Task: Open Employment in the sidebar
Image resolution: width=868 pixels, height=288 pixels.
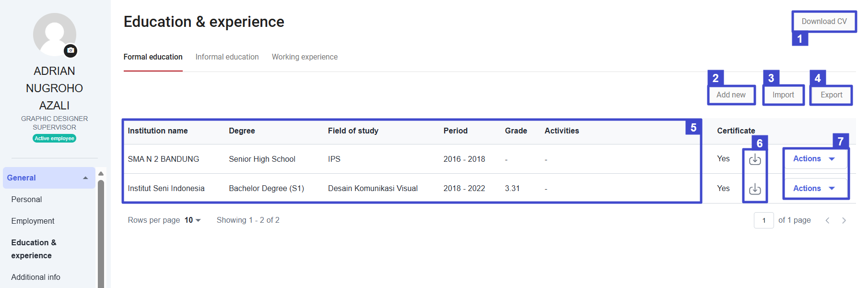Action: pyautogui.click(x=33, y=221)
